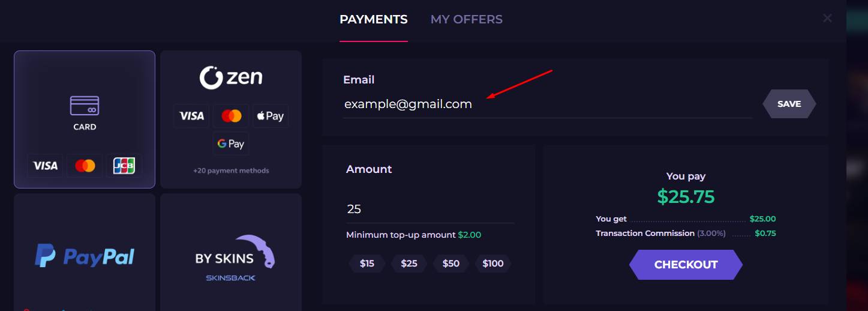Choose the $15 preset amount
Image resolution: width=868 pixels, height=311 pixels.
coord(367,264)
